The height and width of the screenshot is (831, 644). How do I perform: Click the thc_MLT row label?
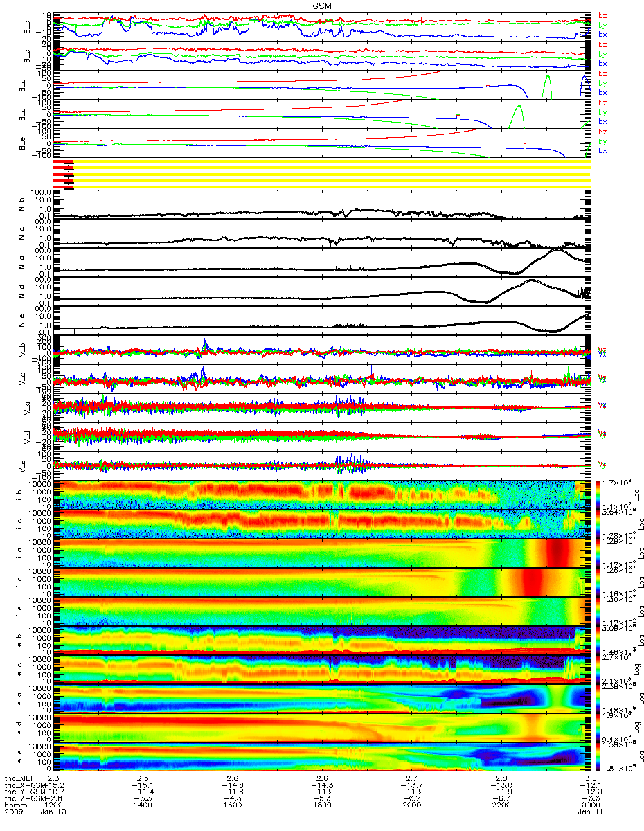[19, 780]
